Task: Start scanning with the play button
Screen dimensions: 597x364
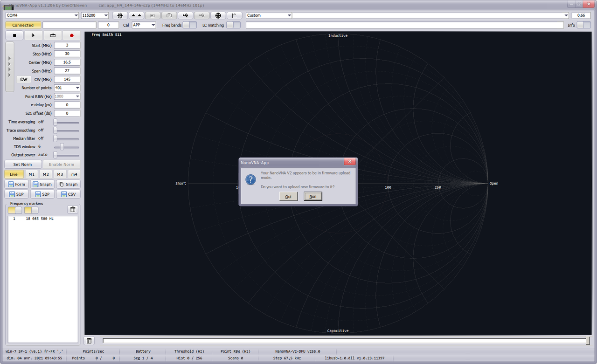Action: click(34, 35)
